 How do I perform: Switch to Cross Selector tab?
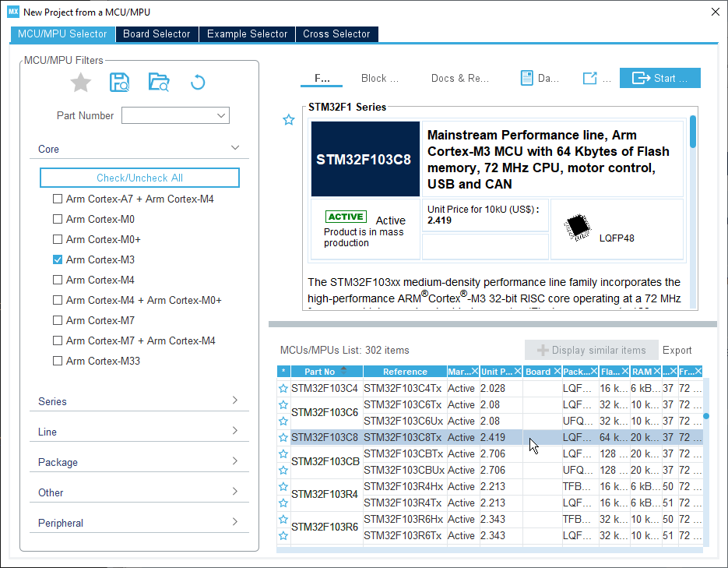click(x=336, y=34)
